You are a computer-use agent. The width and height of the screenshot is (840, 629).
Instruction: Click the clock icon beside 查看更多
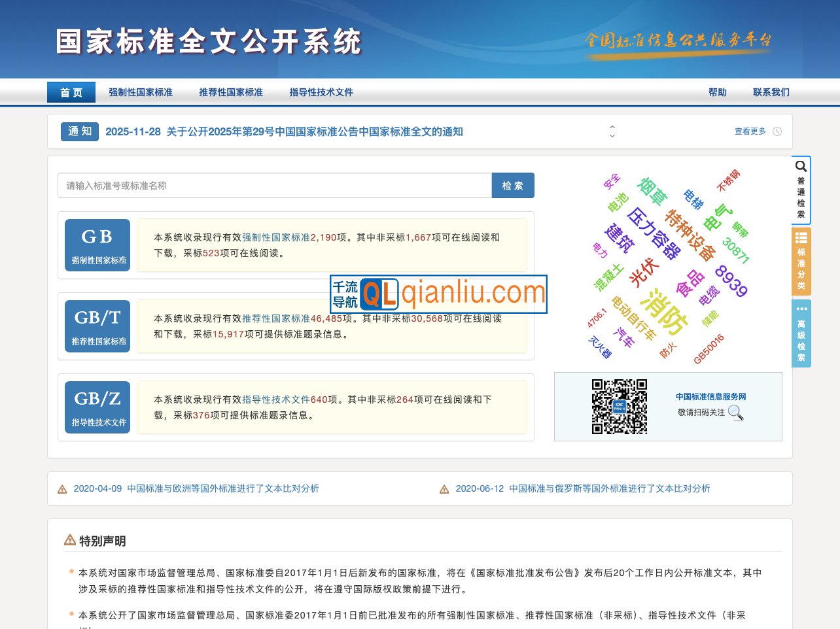pyautogui.click(x=777, y=131)
